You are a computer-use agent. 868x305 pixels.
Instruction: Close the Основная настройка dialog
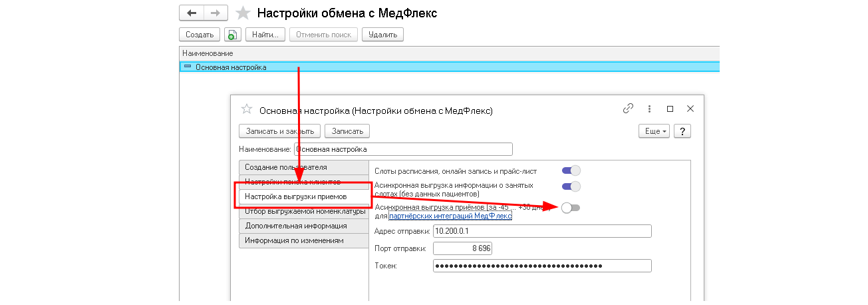[690, 109]
